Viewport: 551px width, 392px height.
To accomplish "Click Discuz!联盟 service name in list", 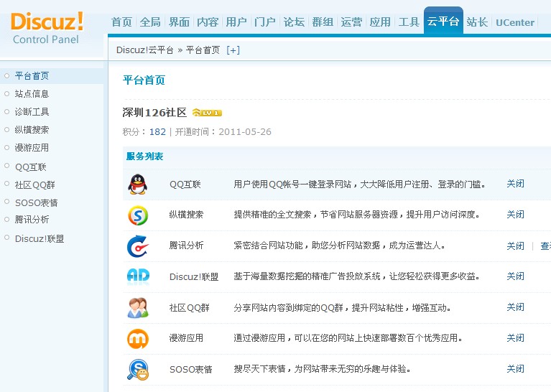I will coord(194,277).
